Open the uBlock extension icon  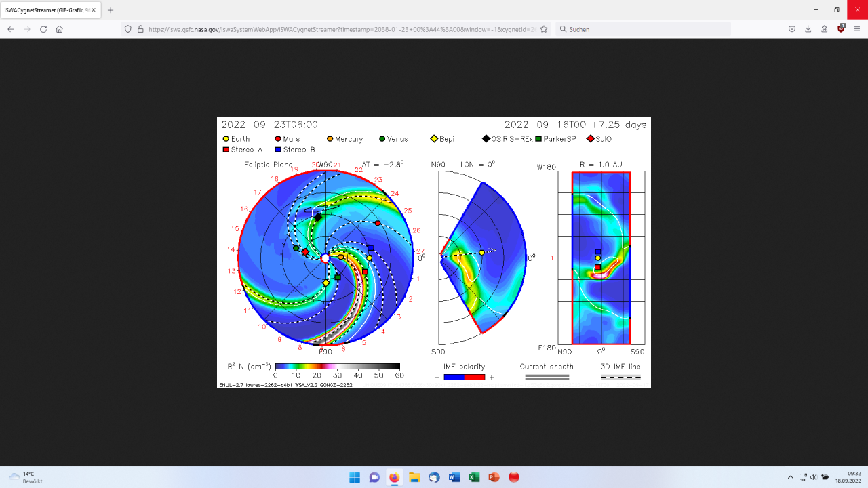841,28
